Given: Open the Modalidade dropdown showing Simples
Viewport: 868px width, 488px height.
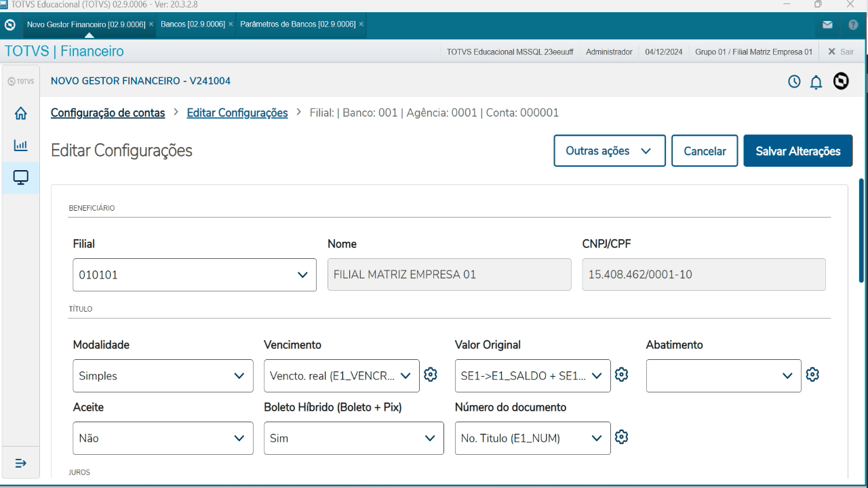Looking at the screenshot, I should coord(163,375).
